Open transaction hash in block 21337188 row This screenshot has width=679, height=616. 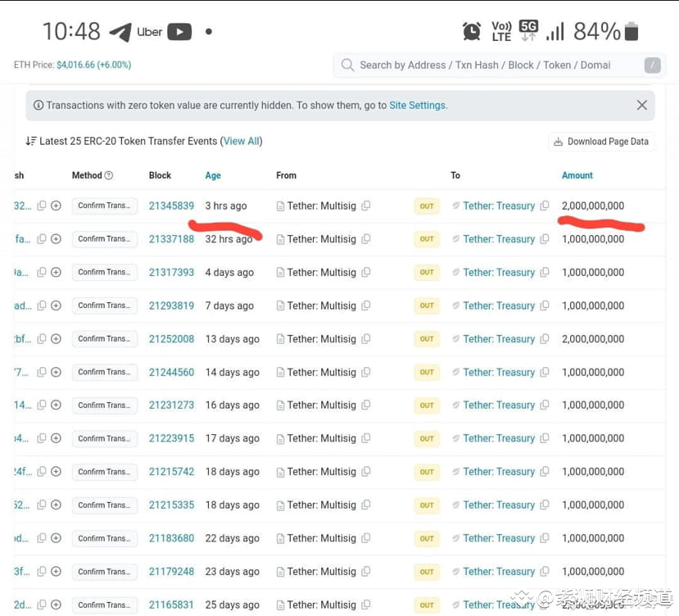22,239
